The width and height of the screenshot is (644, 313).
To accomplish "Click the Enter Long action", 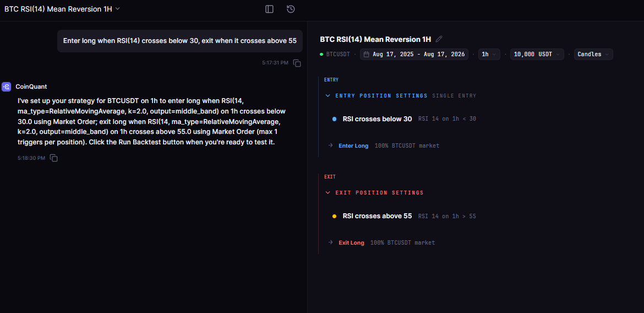I will tap(353, 145).
